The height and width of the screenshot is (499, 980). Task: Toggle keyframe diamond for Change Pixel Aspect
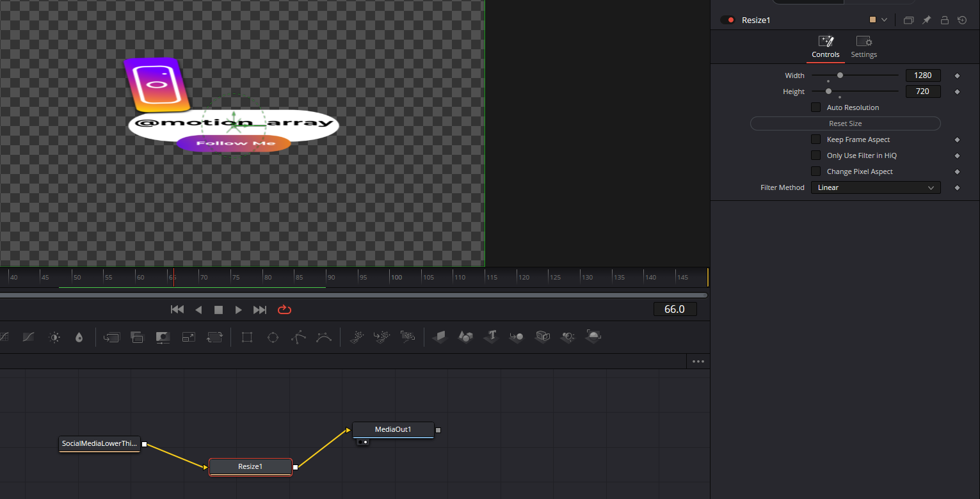coord(958,171)
